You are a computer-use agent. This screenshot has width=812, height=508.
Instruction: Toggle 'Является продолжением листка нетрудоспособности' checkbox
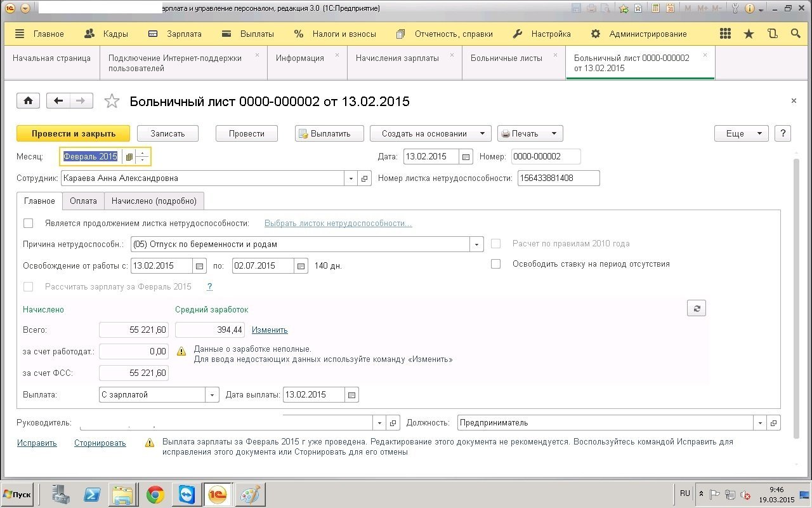[x=28, y=223]
